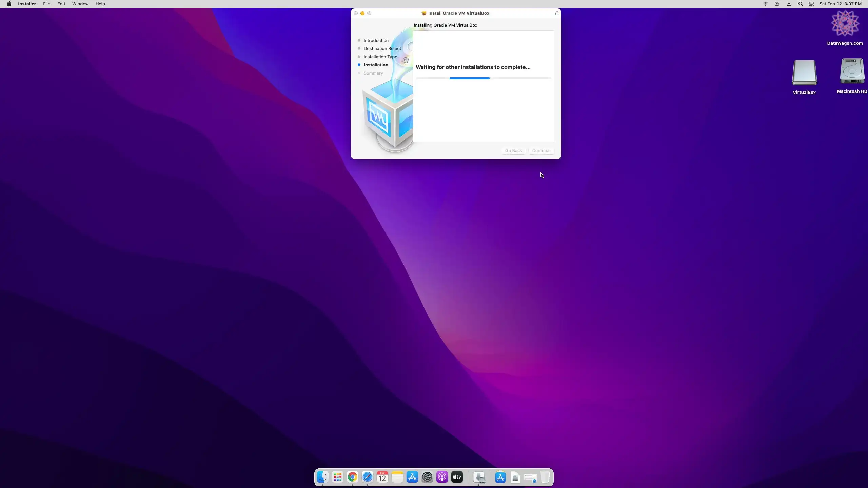
Task: Click the Go Back button
Action: pos(513,151)
